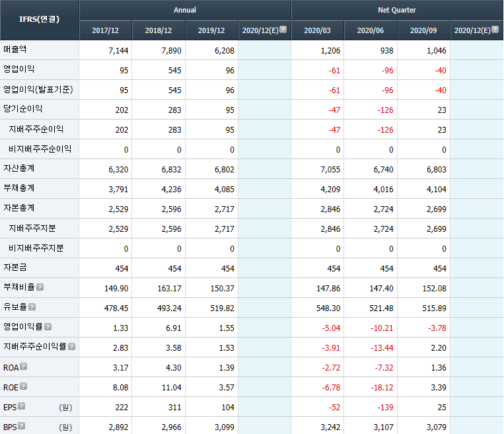Select the Net Quarter column group header
This screenshot has width=504, height=434.
[x=397, y=10]
